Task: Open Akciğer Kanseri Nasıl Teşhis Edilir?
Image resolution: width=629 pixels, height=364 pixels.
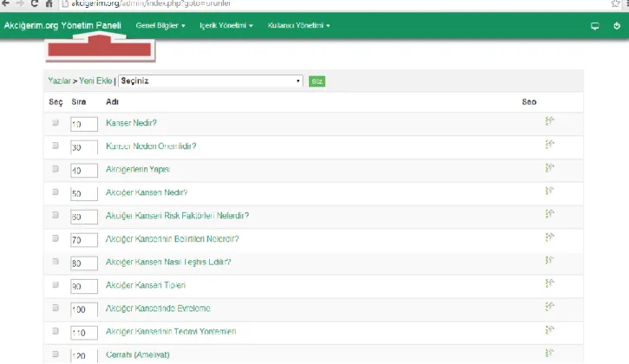Action: [168, 263]
